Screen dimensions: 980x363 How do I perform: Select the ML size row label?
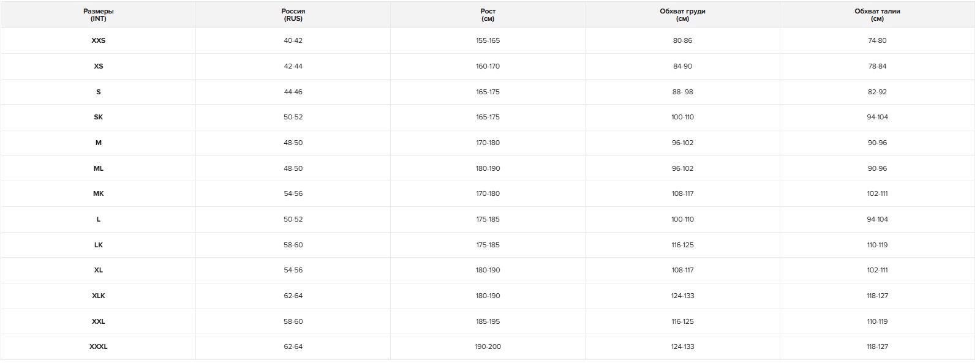coord(98,168)
